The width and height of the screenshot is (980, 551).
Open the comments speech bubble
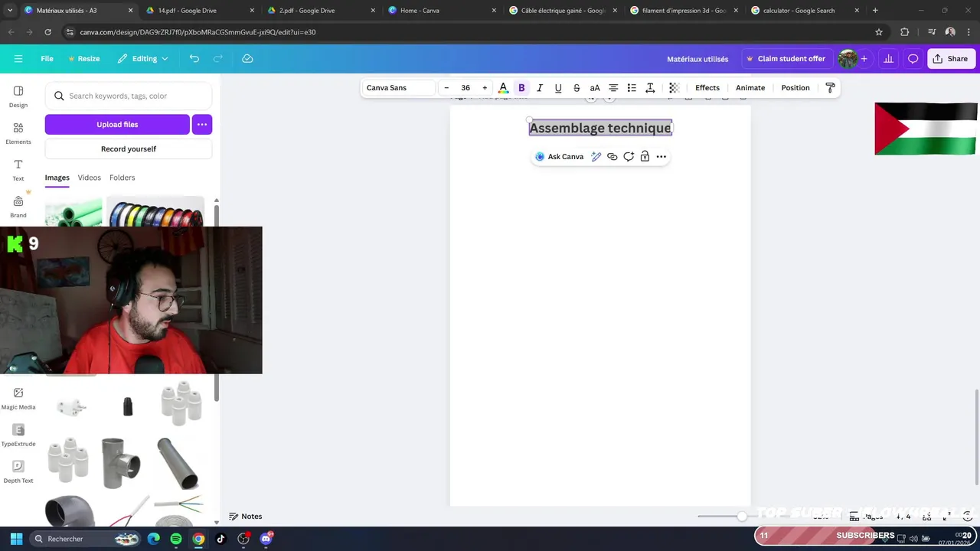point(913,59)
